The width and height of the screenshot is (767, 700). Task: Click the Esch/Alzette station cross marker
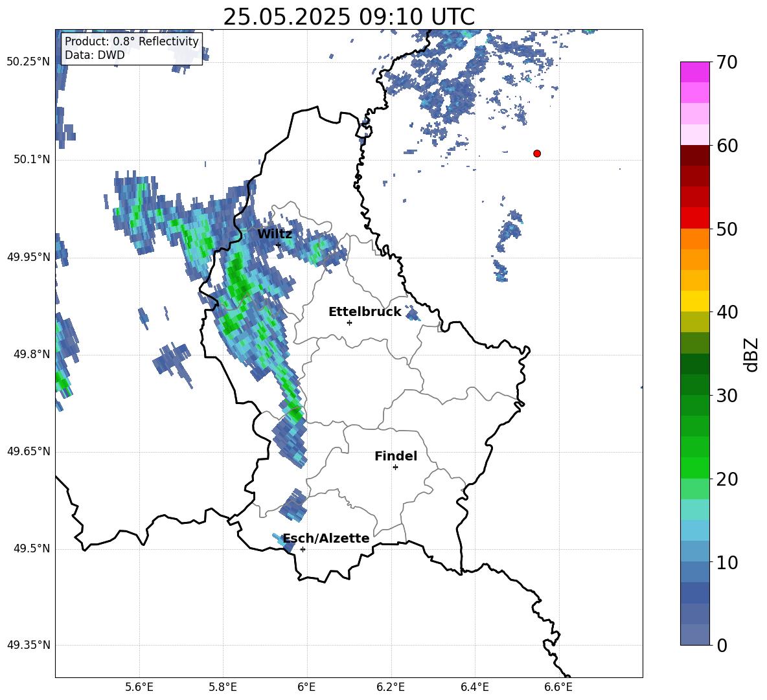pyautogui.click(x=303, y=549)
